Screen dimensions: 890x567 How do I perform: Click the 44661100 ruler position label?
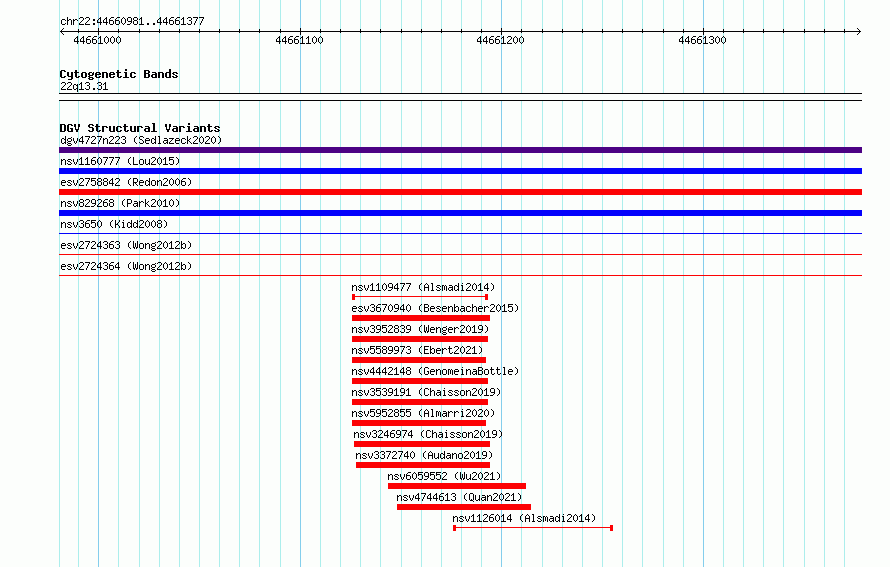point(299,40)
